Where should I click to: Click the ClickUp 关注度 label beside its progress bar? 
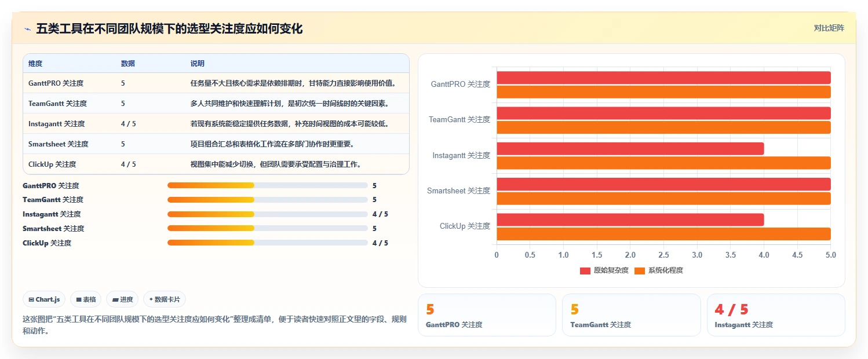click(47, 243)
